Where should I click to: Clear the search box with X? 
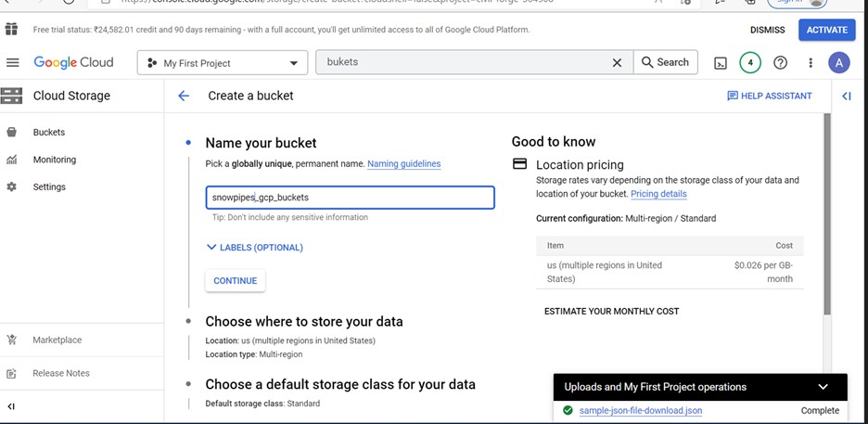[617, 63]
